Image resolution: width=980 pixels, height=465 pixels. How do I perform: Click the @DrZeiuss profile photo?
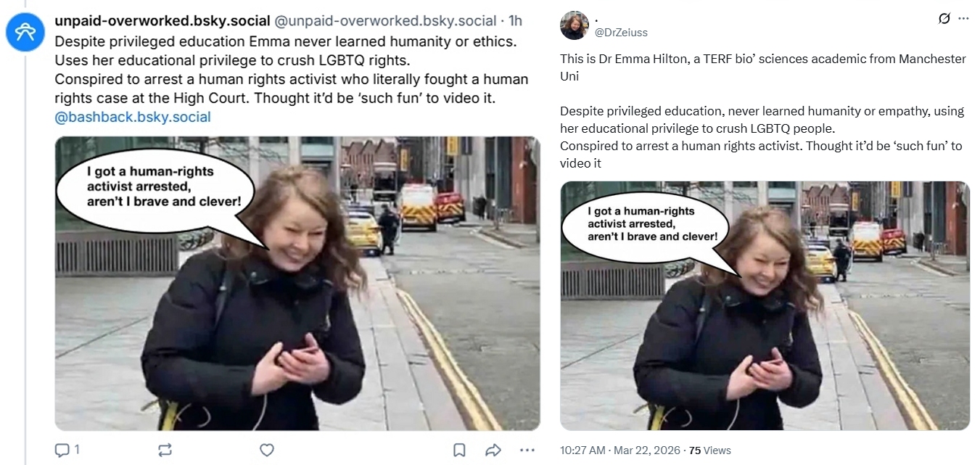click(x=574, y=25)
